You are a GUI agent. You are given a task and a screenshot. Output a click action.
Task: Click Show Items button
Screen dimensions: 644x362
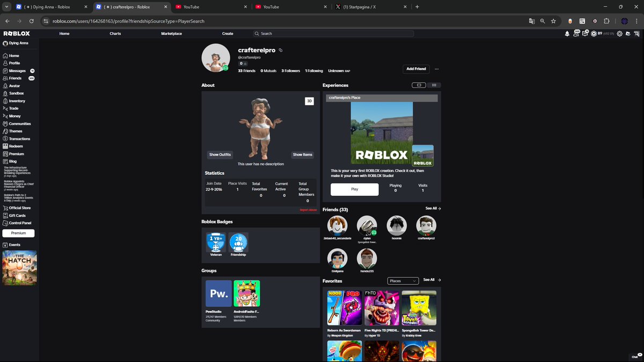302,154
